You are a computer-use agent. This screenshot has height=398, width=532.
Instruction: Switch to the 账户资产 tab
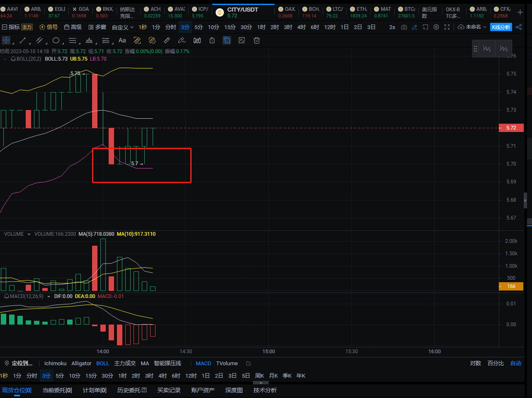[x=202, y=390]
